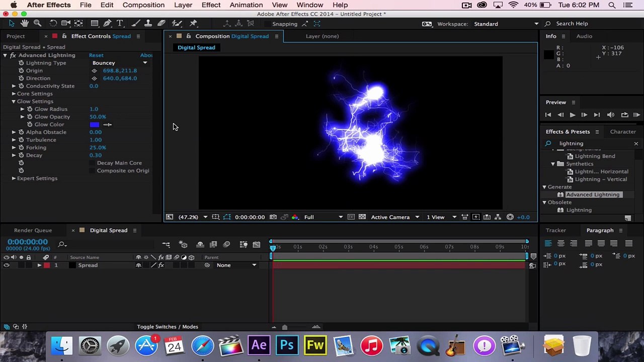Image resolution: width=644 pixels, height=362 pixels.
Task: Open Lightning Type Bouncey dropdown
Action: click(x=120, y=63)
